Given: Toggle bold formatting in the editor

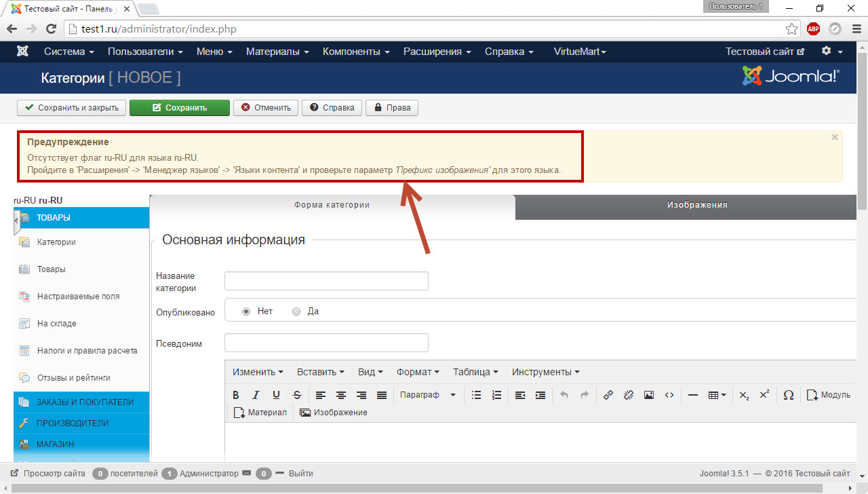Looking at the screenshot, I should (x=236, y=394).
